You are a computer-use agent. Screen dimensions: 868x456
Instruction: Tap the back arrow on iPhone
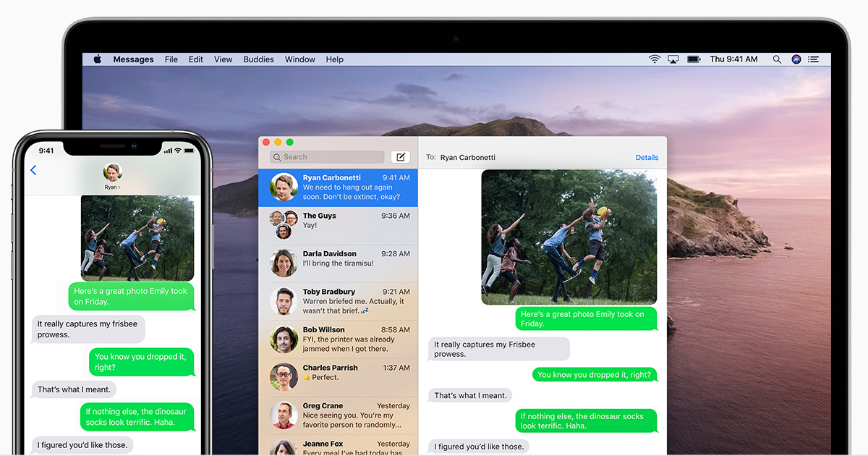pos(33,170)
